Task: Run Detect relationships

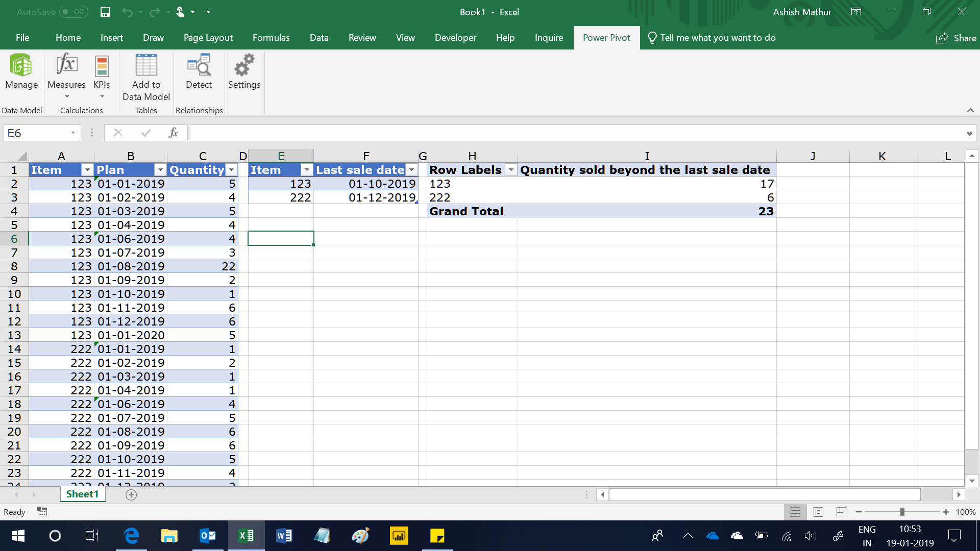Action: coord(199,72)
